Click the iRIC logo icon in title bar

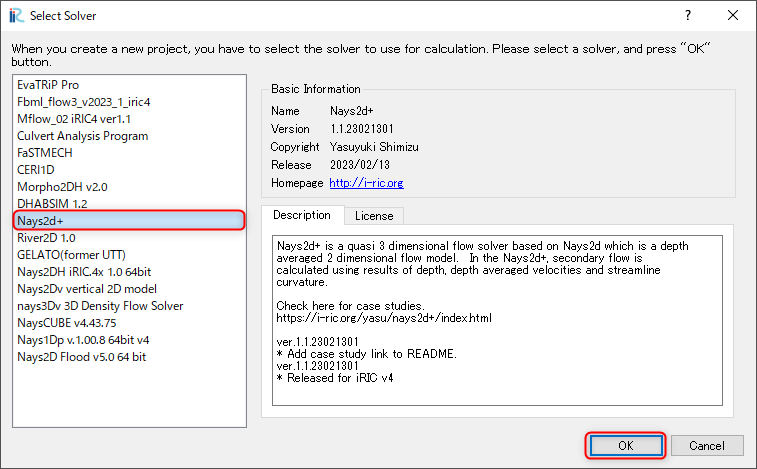(x=16, y=15)
